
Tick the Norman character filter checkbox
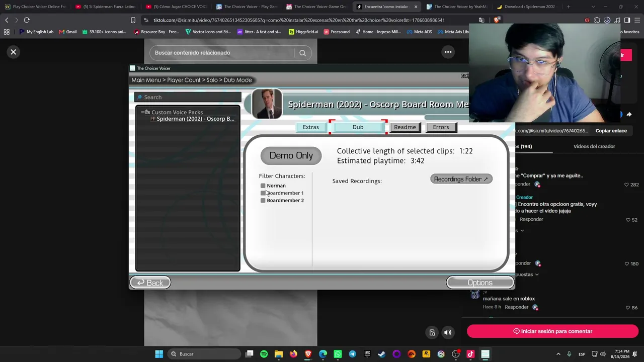point(263,186)
